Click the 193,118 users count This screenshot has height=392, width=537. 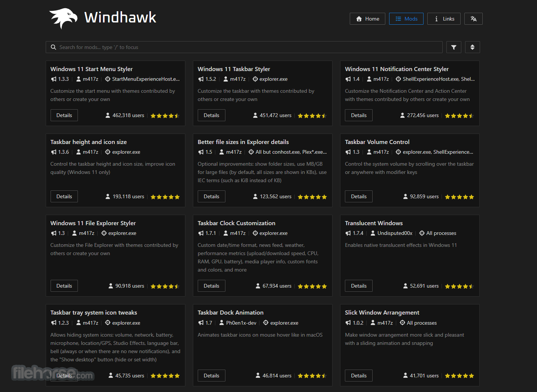[128, 196]
